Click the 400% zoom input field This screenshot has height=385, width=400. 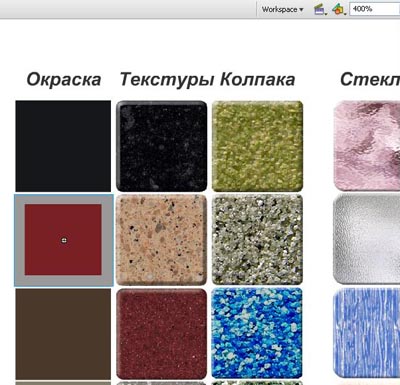374,9
